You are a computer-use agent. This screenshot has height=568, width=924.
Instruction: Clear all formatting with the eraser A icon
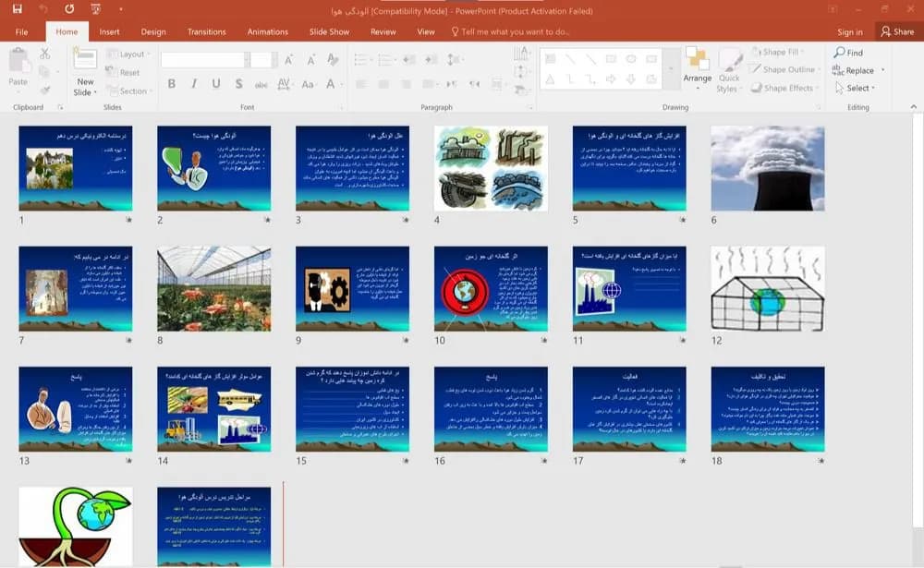point(333,59)
